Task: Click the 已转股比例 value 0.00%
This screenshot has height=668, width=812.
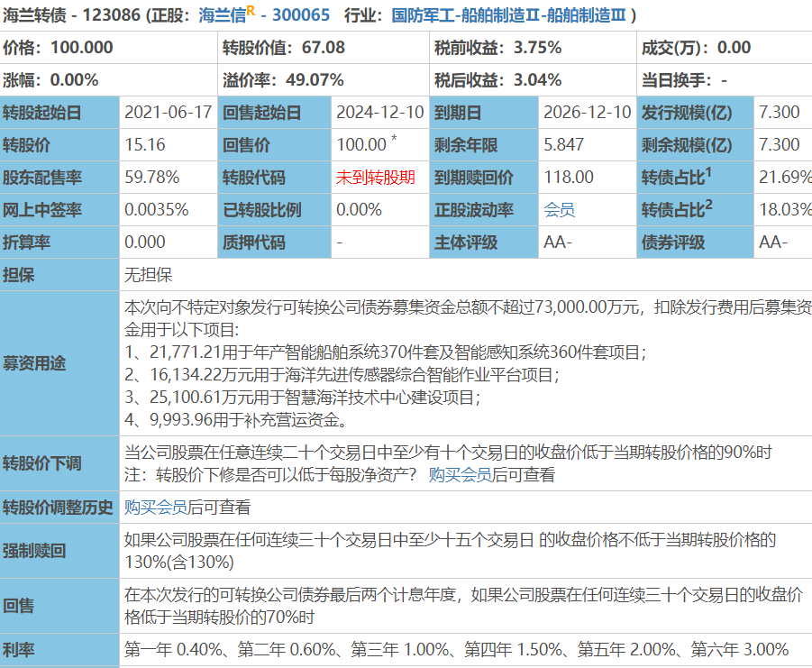Action: 359,210
